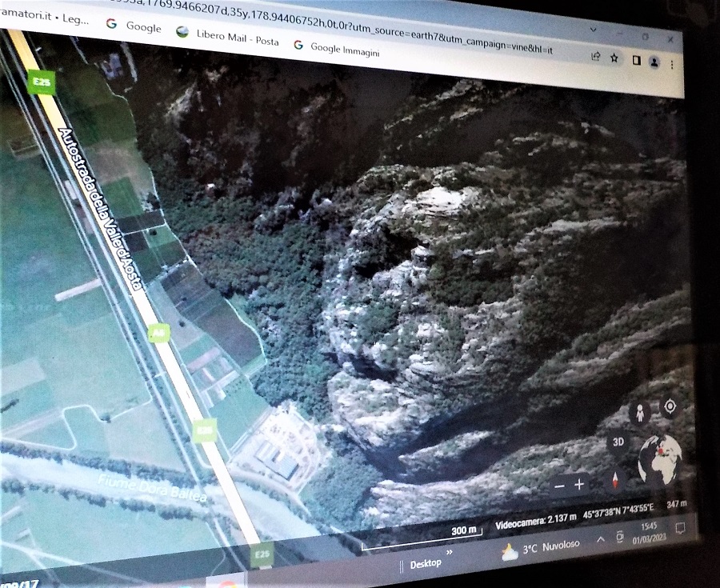Click the Autostrada della Valle d'Aosta label
Image resolution: width=720 pixels, height=588 pixels.
100,209
